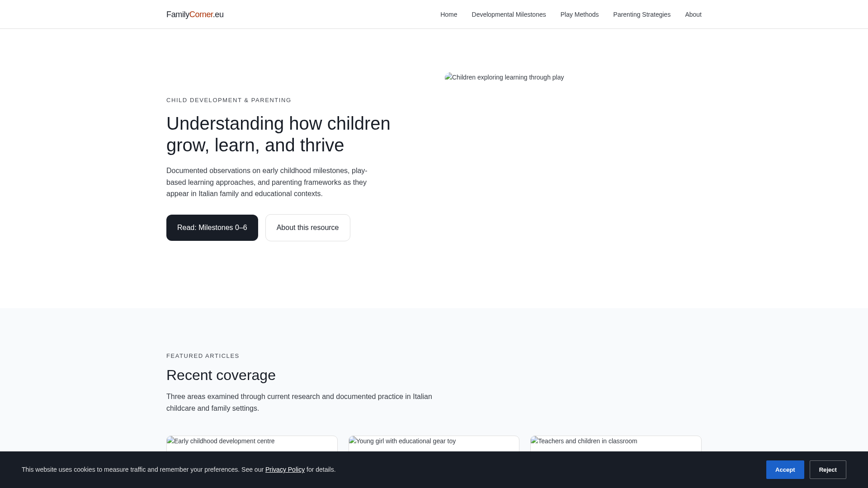868x488 pixels.
Task: Open the FamilyCorner.eu logo link
Action: [195, 14]
